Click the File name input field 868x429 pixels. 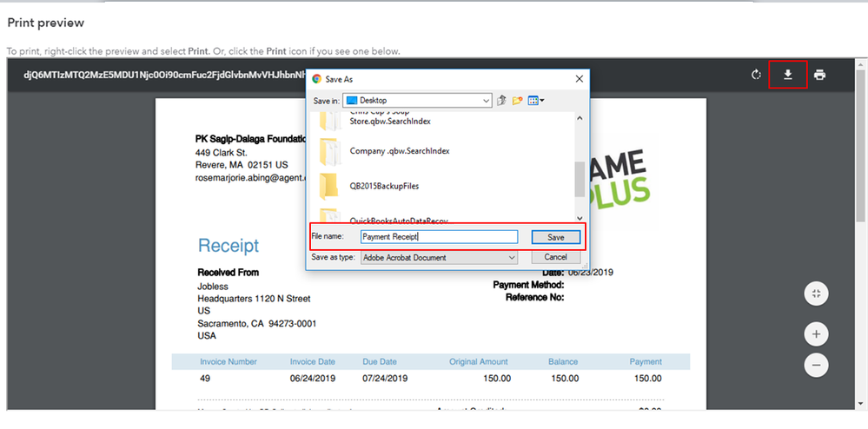coord(439,237)
